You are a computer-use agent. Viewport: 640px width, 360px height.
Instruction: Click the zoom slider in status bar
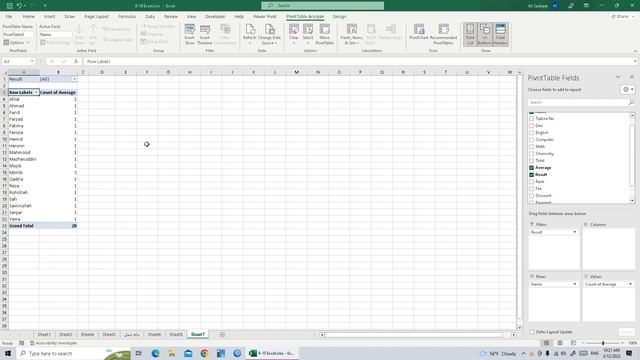pyautogui.click(x=603, y=343)
